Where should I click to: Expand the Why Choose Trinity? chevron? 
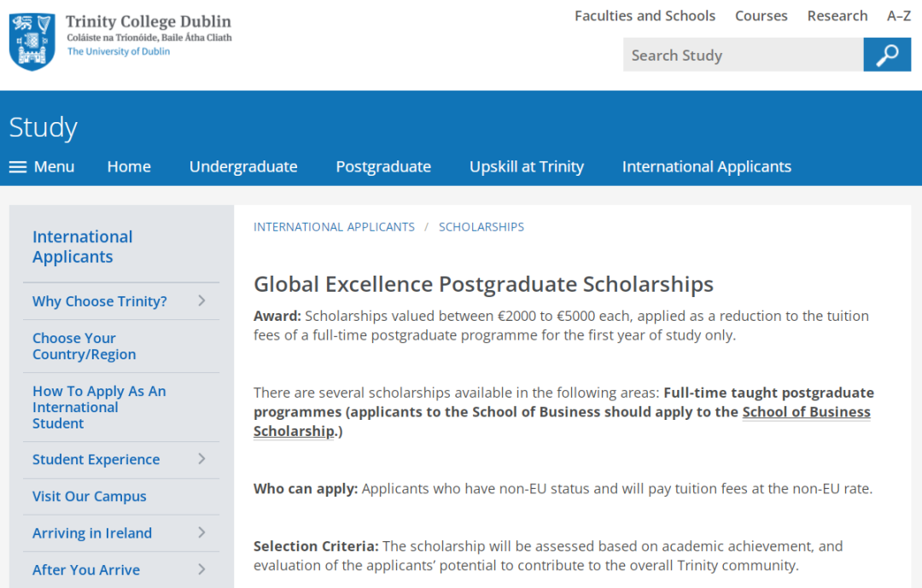coord(201,301)
